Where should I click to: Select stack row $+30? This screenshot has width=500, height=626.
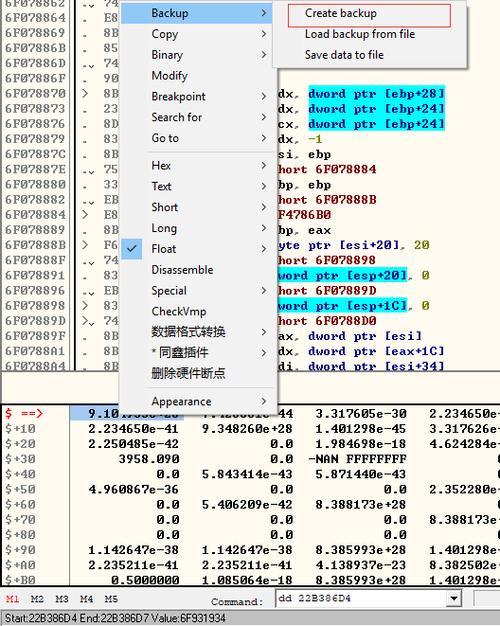tap(20, 459)
